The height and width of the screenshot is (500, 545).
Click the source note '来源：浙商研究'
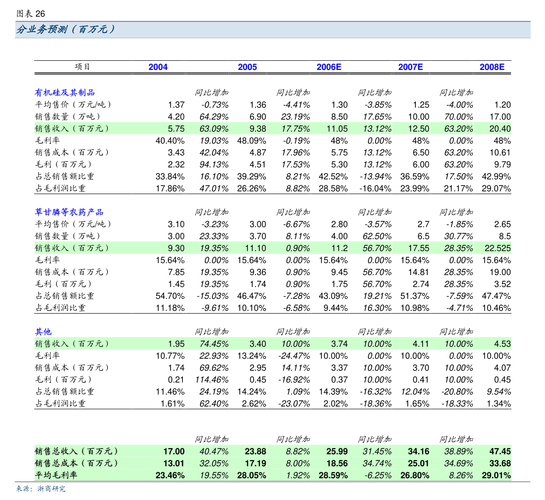tap(41, 489)
